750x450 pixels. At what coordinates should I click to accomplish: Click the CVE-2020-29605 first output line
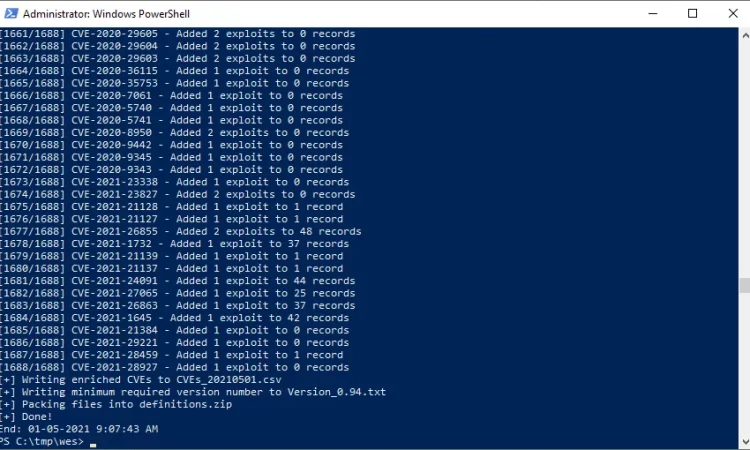177,34
